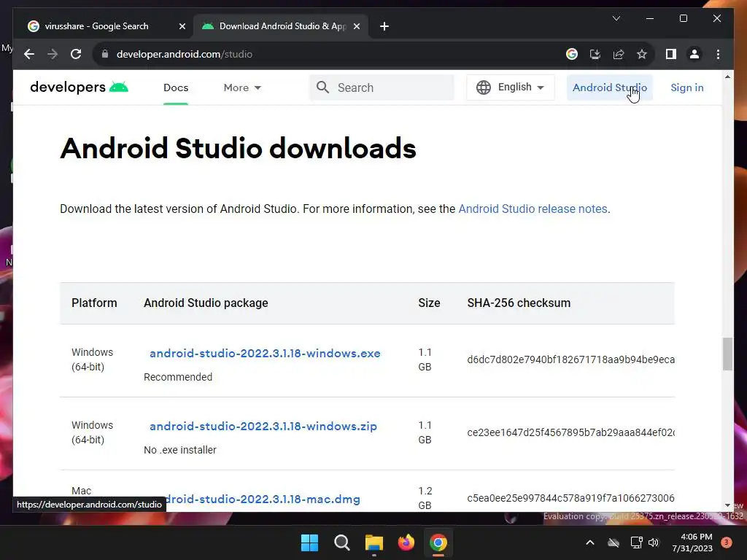747x560 pixels.
Task: Click the Platform column header
Action: [x=94, y=303]
